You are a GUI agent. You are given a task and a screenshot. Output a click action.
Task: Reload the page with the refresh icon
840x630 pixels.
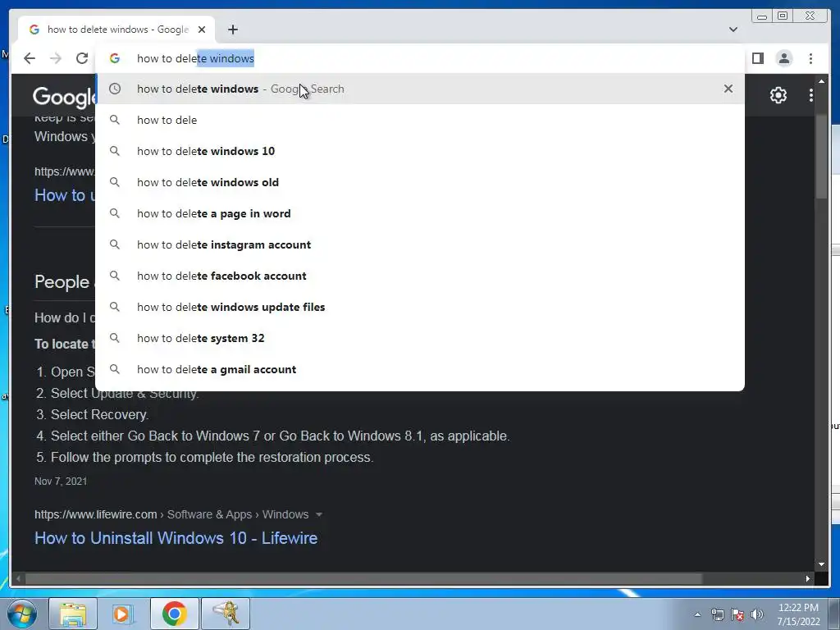82,58
